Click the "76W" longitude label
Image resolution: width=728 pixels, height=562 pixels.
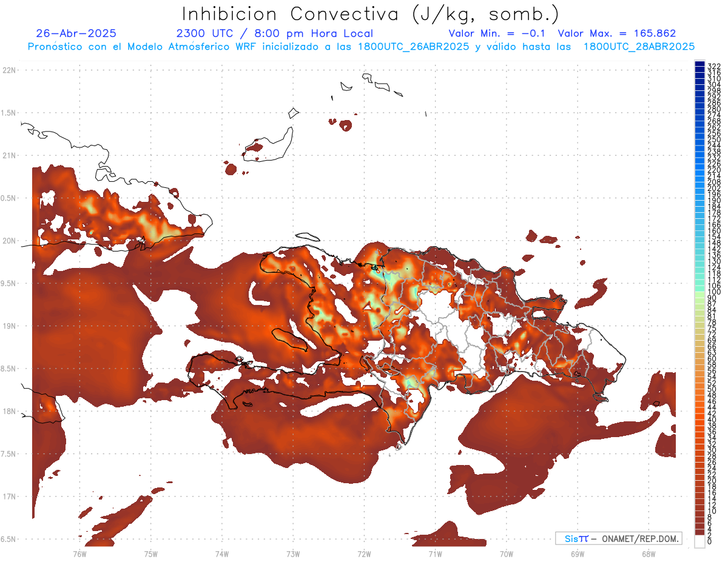[79, 553]
